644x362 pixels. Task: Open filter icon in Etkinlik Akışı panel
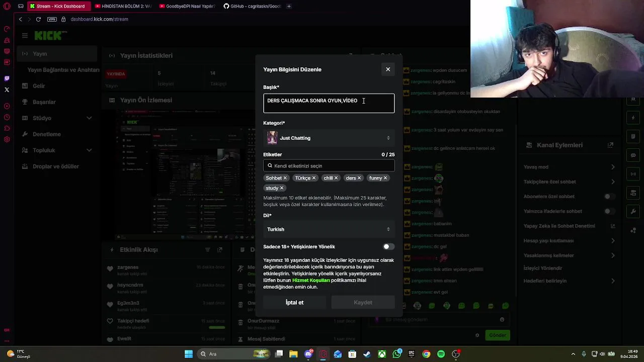point(207,249)
